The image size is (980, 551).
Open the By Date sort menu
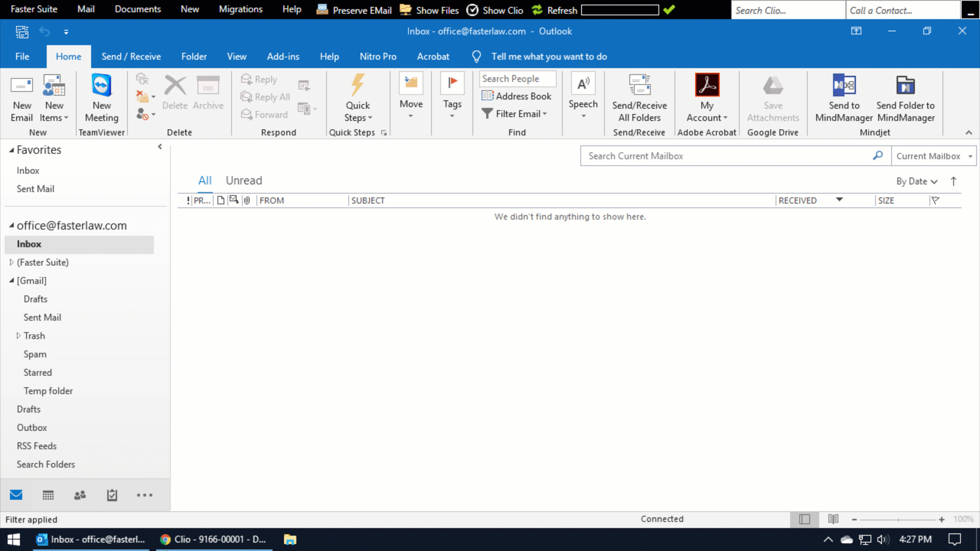(x=917, y=182)
